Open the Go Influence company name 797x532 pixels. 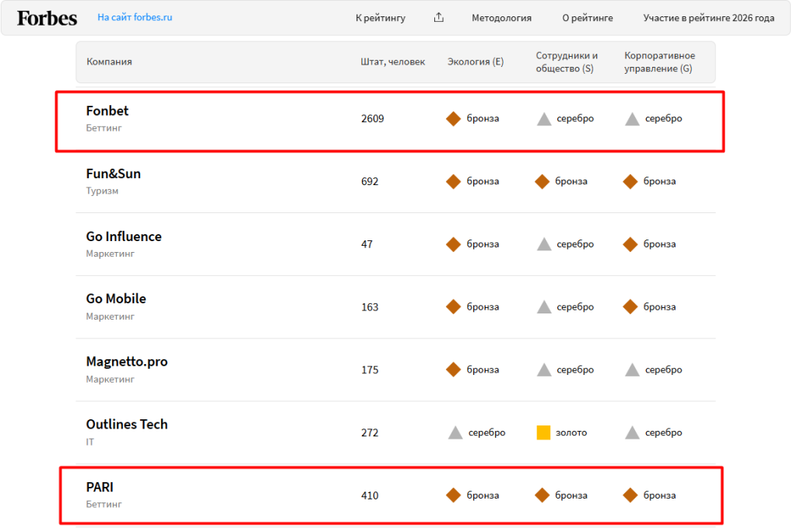point(124,236)
